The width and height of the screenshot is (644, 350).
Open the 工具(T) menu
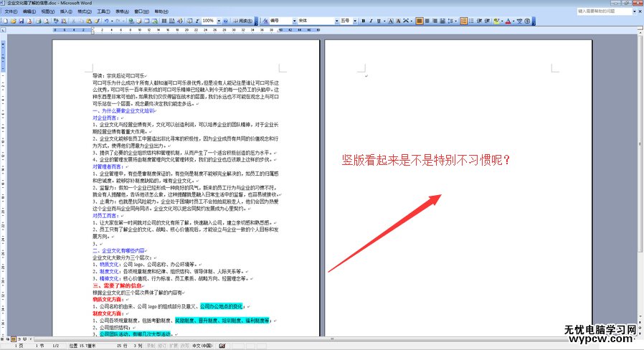(x=103, y=11)
